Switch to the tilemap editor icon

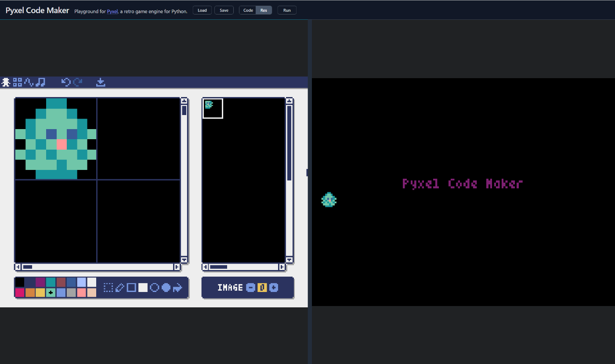click(18, 82)
